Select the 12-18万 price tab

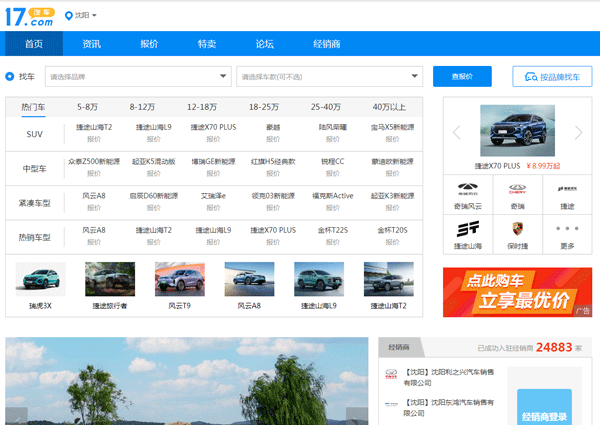(202, 107)
